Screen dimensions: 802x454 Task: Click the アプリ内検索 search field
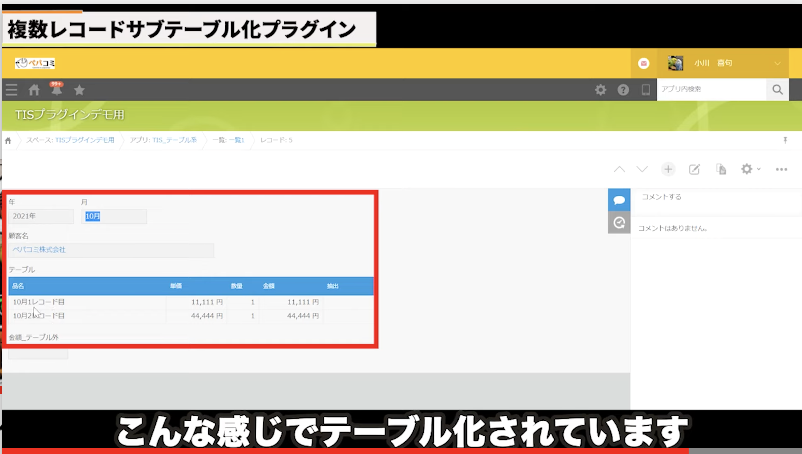pos(710,90)
